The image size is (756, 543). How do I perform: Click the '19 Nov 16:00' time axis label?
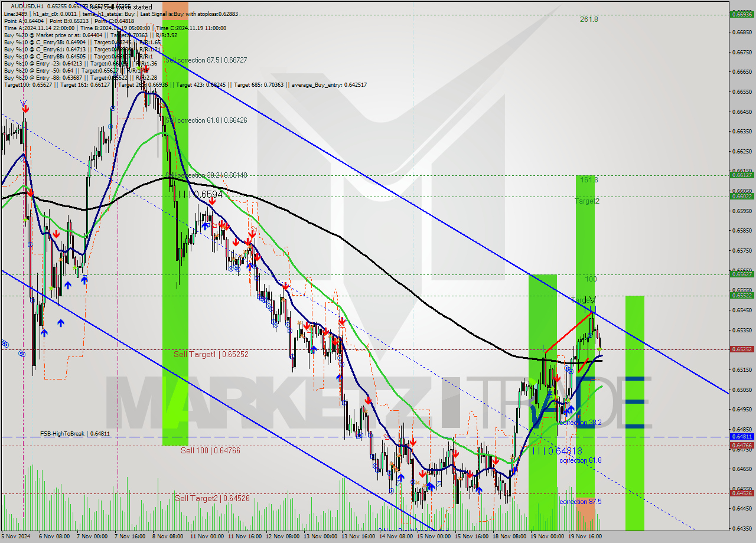click(585, 537)
